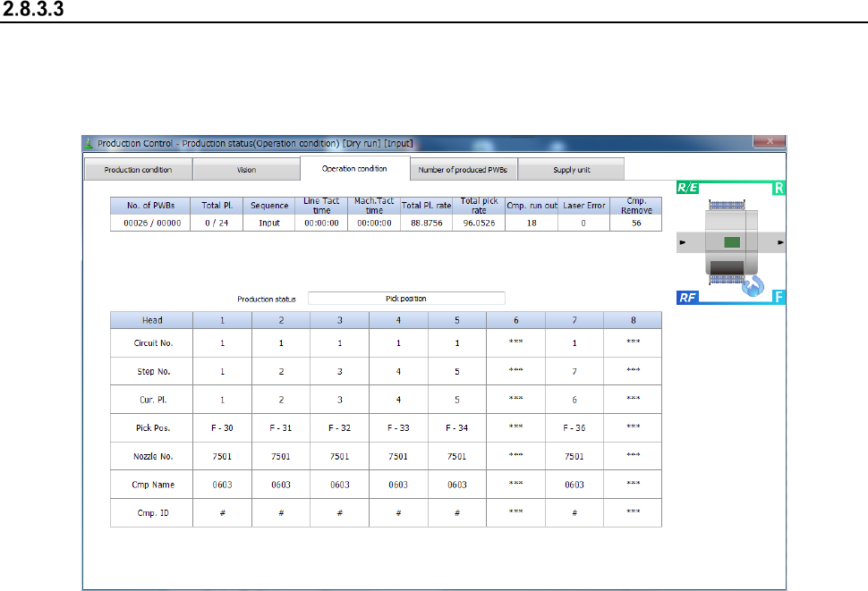Switch to the Supply unit tab
This screenshot has width=868, height=591.
point(571,169)
